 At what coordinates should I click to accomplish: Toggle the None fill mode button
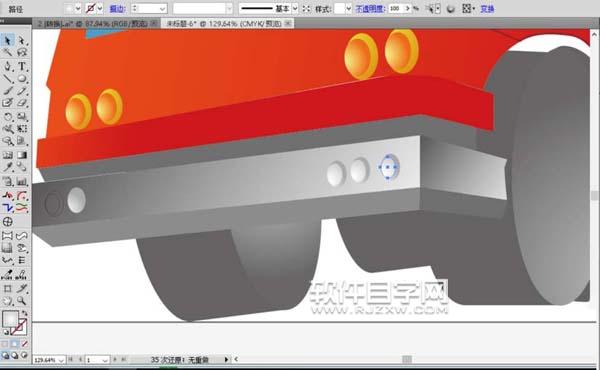click(x=24, y=344)
